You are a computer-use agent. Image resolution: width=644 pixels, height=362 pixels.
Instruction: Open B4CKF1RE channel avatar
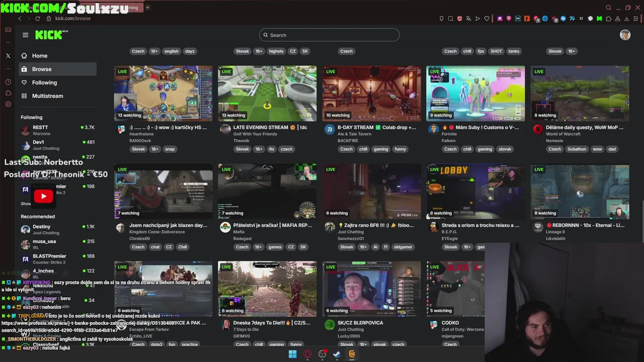(x=330, y=129)
